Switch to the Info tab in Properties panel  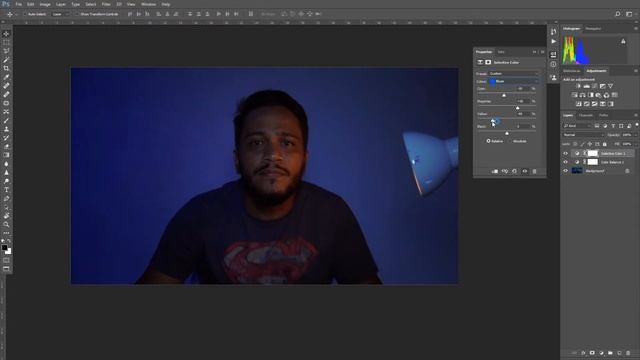[501, 52]
